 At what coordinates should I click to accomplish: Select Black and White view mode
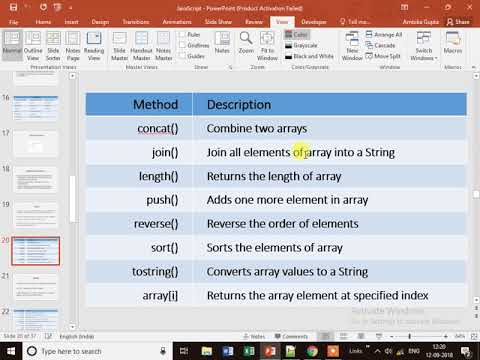pyautogui.click(x=309, y=56)
